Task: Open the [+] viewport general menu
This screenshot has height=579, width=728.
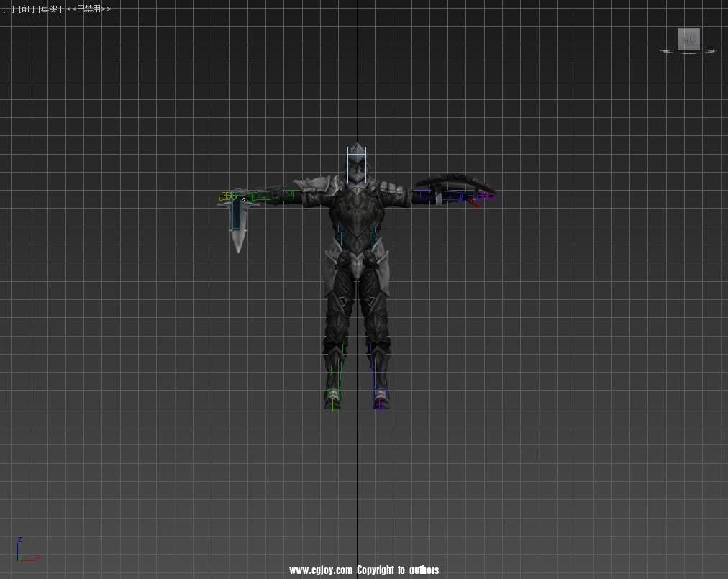Action: tap(9, 9)
